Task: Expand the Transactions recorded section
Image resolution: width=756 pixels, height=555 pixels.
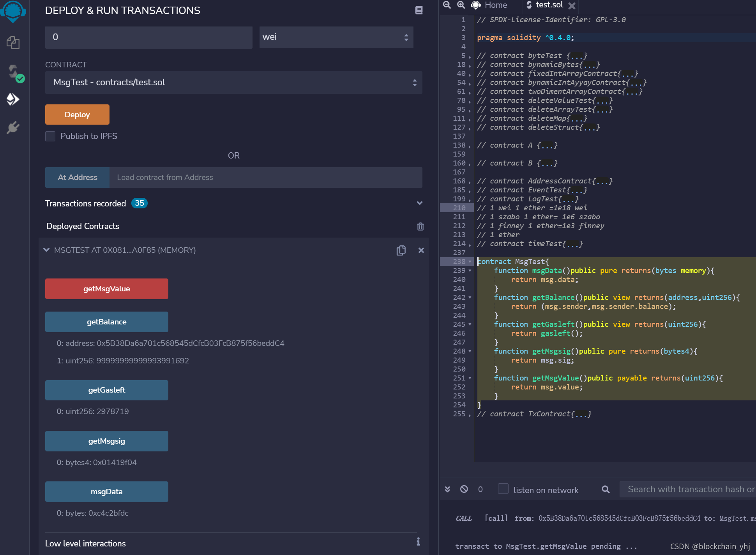Action: click(420, 203)
